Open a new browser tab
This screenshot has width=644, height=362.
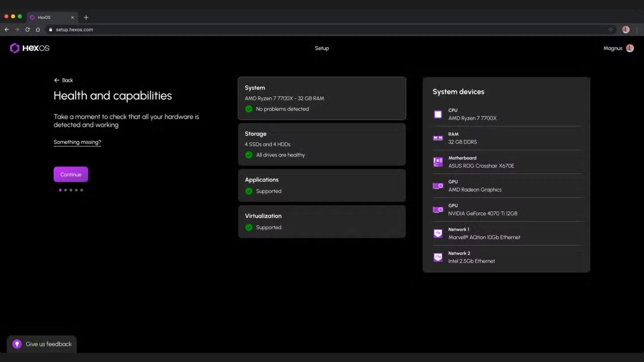tap(86, 17)
